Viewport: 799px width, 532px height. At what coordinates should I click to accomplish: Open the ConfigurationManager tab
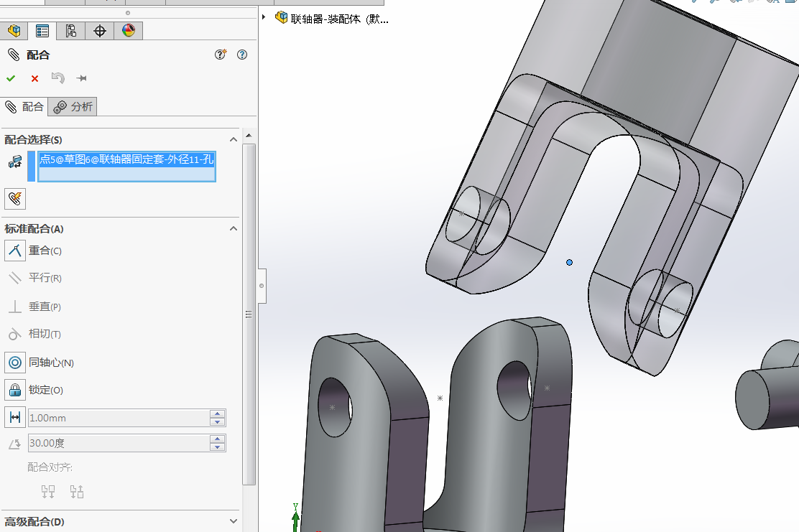pyautogui.click(x=71, y=31)
